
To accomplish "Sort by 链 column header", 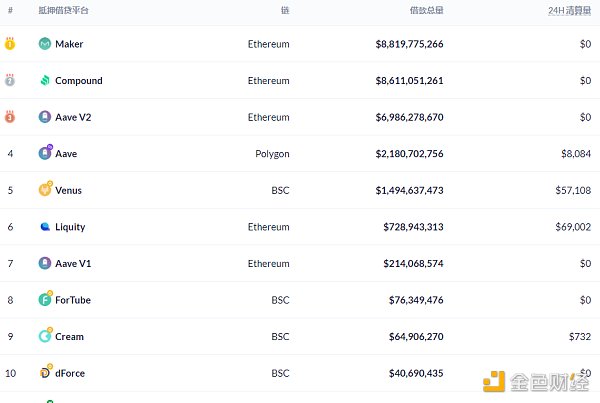I will pos(285,9).
